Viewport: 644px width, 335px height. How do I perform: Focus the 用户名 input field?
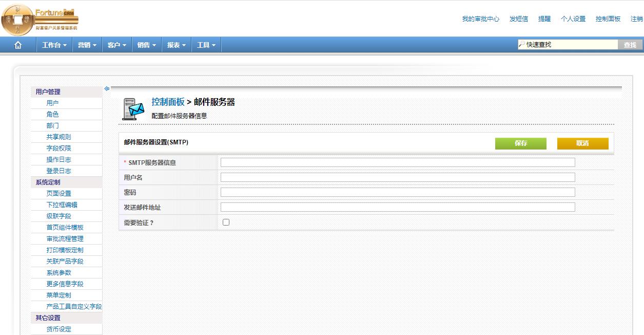[x=398, y=177]
